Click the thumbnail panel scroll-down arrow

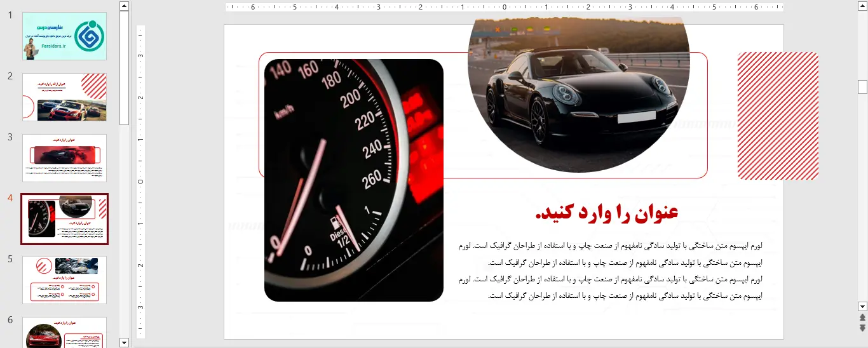(124, 342)
